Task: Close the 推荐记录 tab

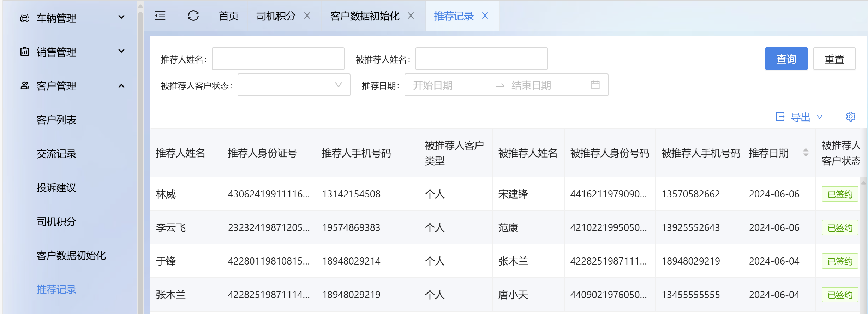Action: tap(485, 16)
